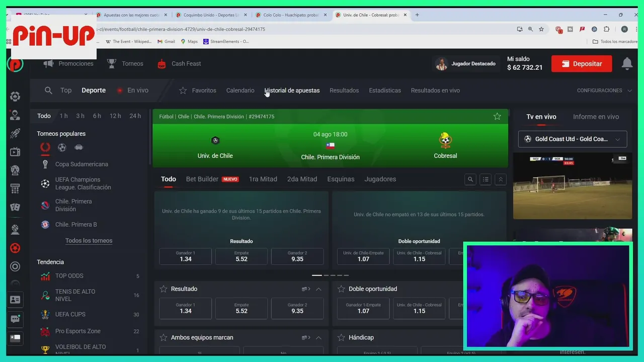
Task: Open the notifications bell
Action: tap(627, 63)
